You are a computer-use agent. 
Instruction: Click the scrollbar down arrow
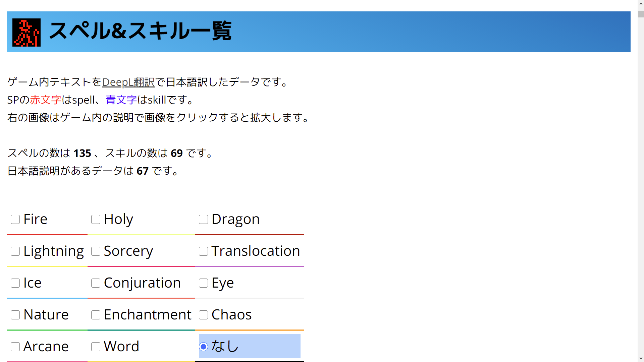coord(641,359)
